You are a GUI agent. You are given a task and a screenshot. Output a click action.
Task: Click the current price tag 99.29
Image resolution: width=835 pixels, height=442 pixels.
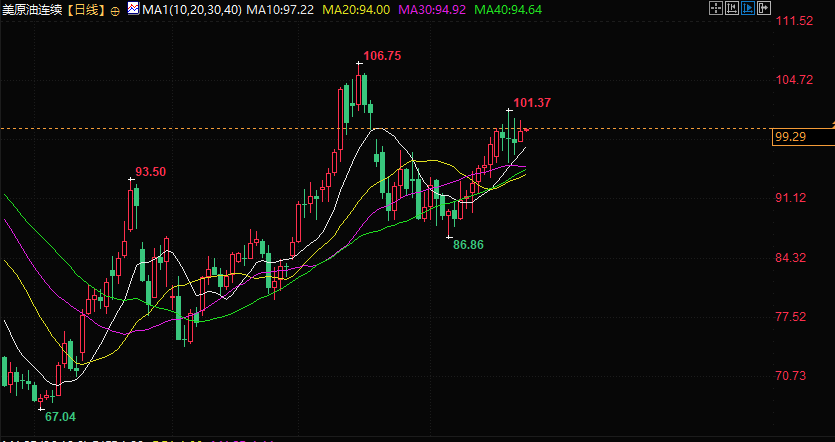[803, 137]
